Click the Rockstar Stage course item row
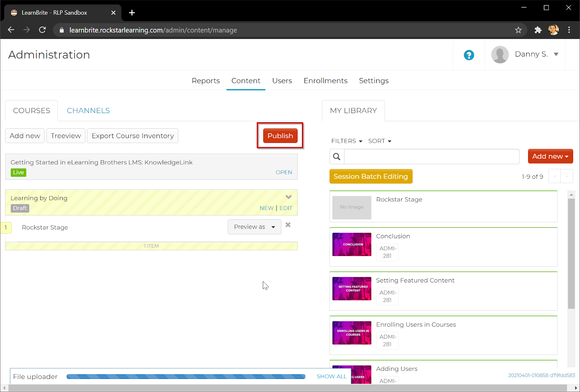 tap(151, 227)
